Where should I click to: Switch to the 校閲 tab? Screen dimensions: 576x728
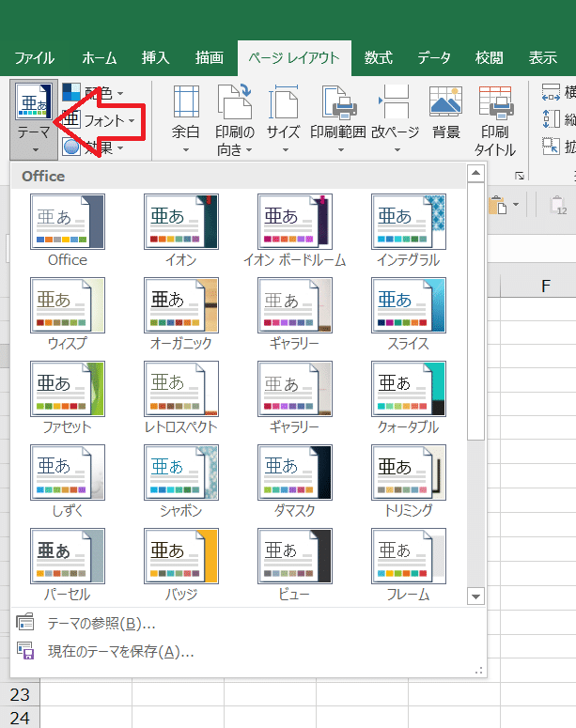point(490,58)
